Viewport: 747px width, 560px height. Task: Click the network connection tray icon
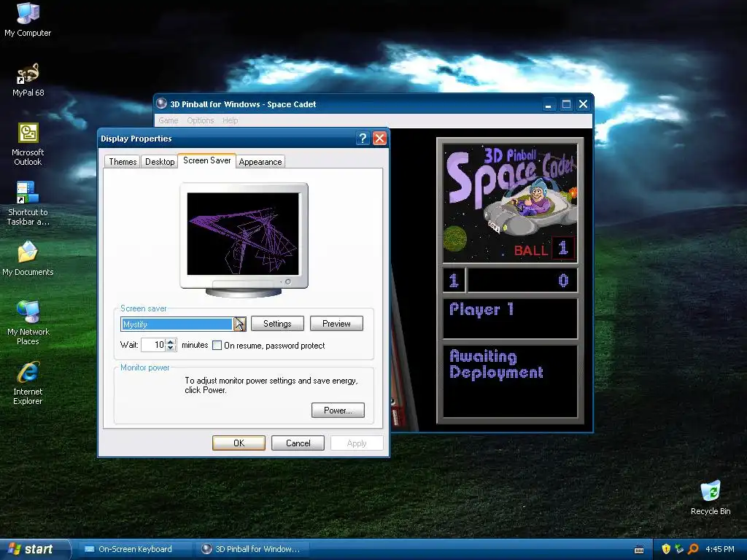click(x=679, y=549)
